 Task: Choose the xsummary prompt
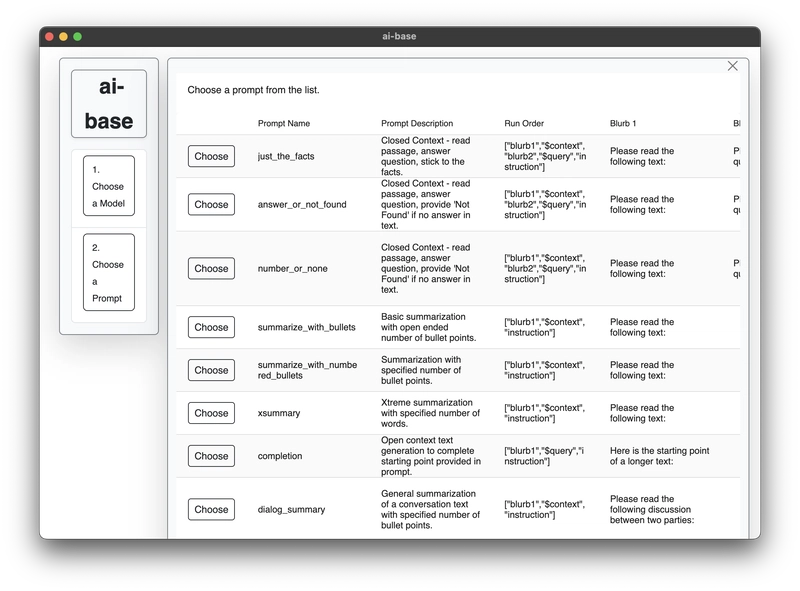tap(211, 413)
